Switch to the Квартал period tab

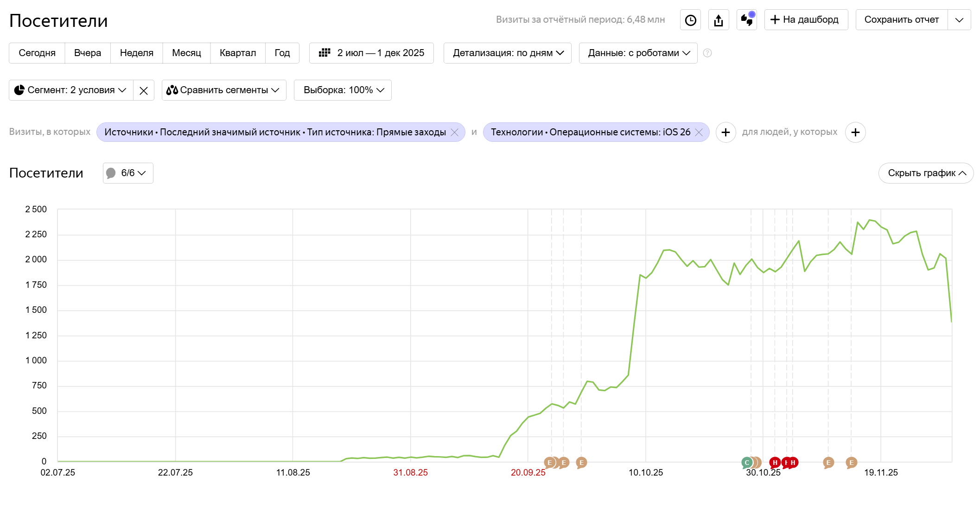(x=237, y=53)
